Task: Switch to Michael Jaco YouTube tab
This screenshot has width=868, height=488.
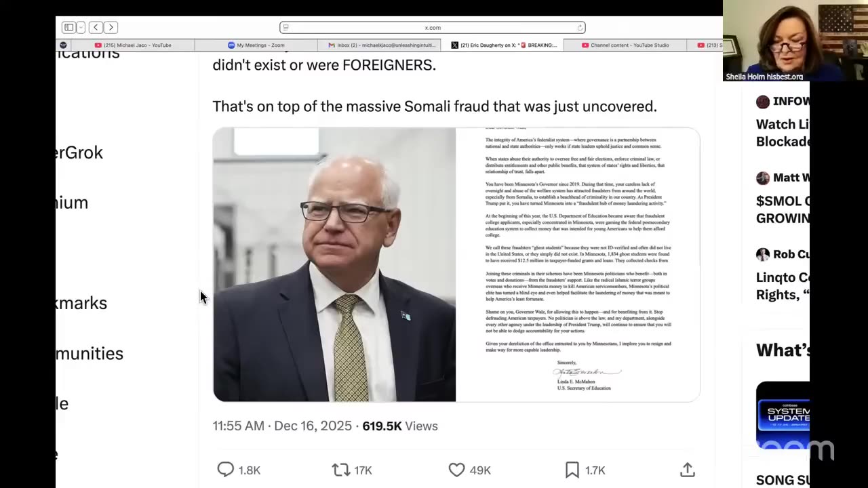Action: (x=132, y=45)
